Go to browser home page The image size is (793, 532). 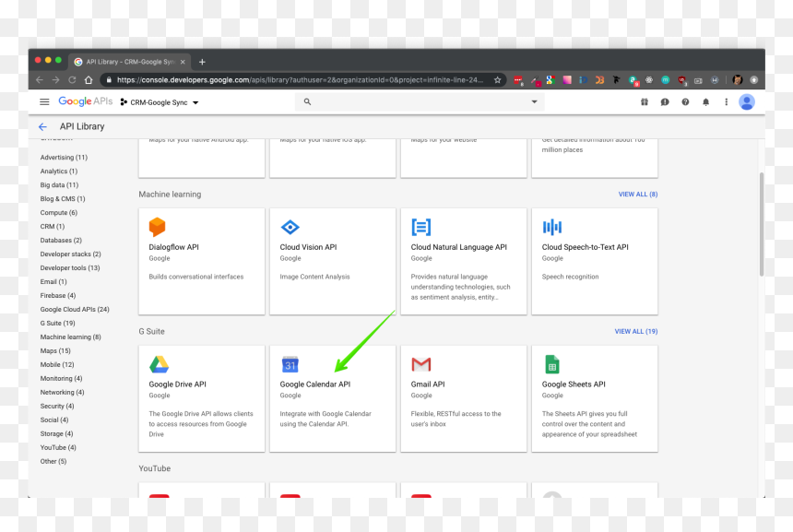click(x=89, y=80)
